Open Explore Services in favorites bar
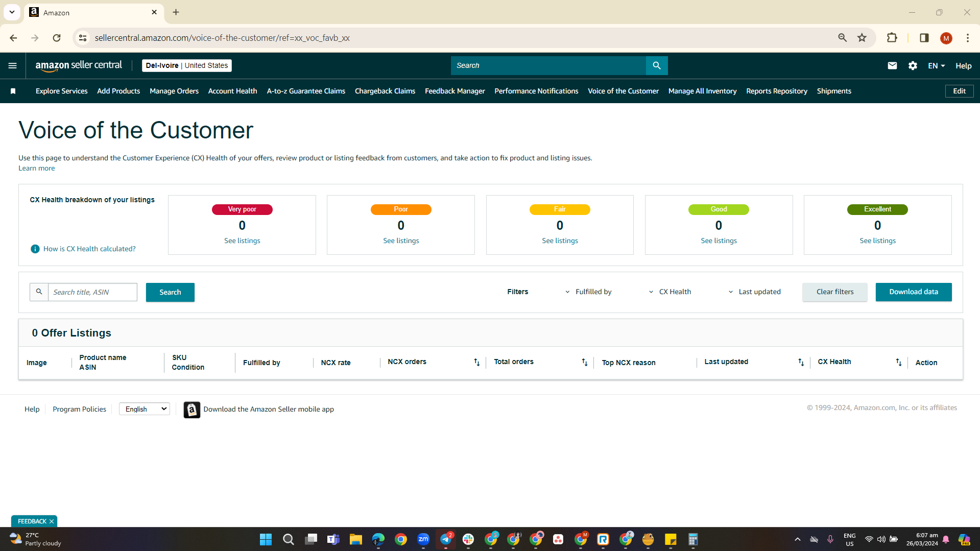Viewport: 980px width, 551px height. 62,91
